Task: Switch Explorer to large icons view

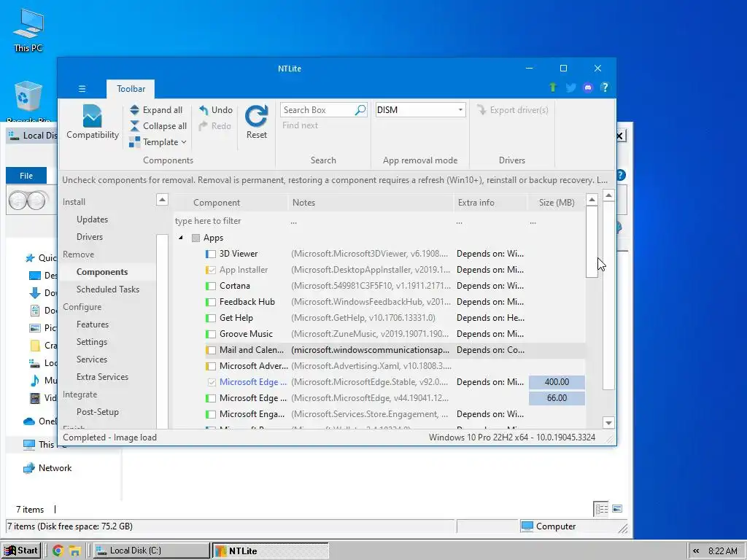Action: click(617, 509)
